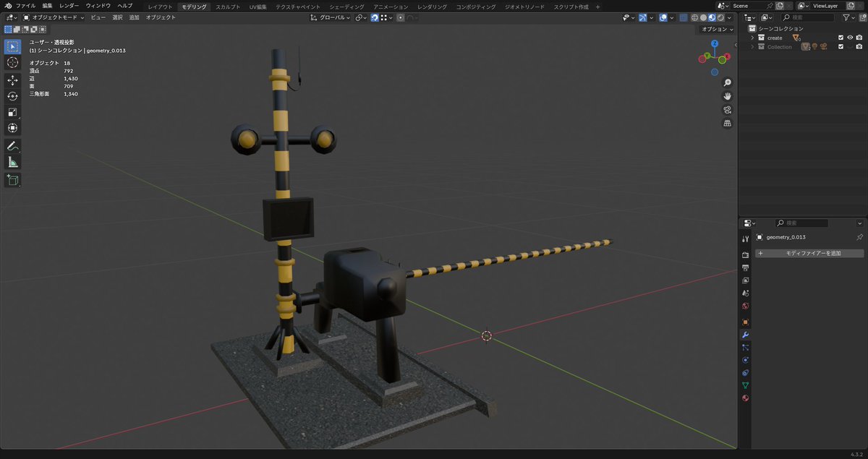Select the Select Box tool in left toolbar

coord(12,46)
